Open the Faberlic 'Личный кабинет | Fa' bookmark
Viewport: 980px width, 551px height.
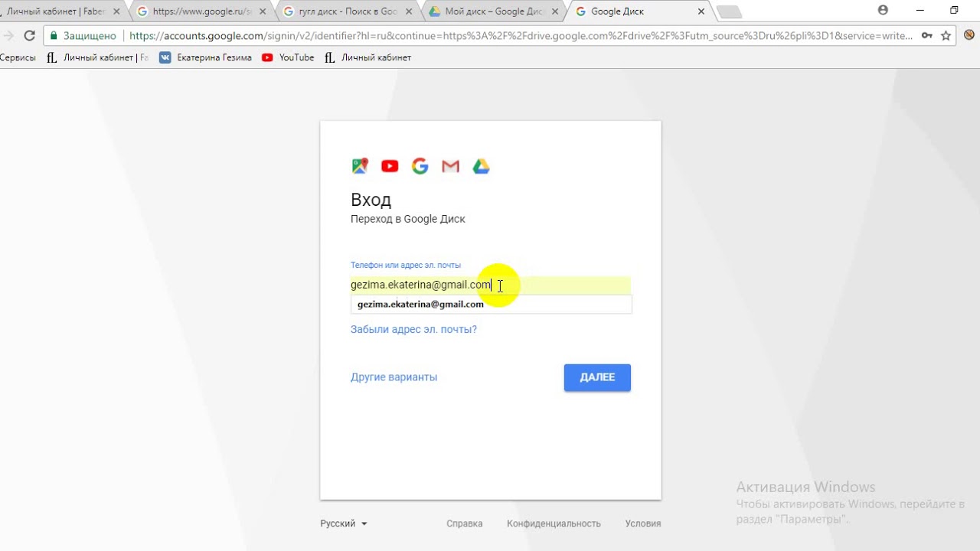[97, 57]
